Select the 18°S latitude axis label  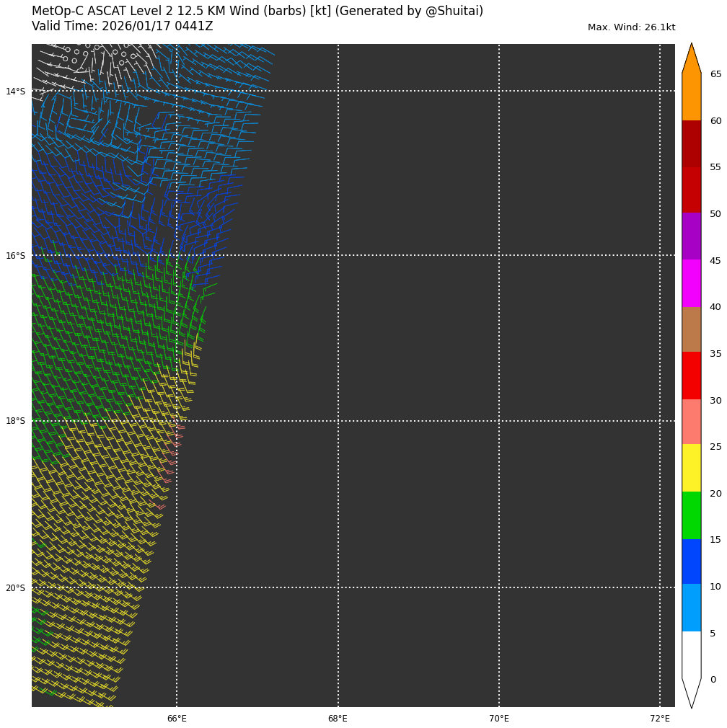point(15,421)
